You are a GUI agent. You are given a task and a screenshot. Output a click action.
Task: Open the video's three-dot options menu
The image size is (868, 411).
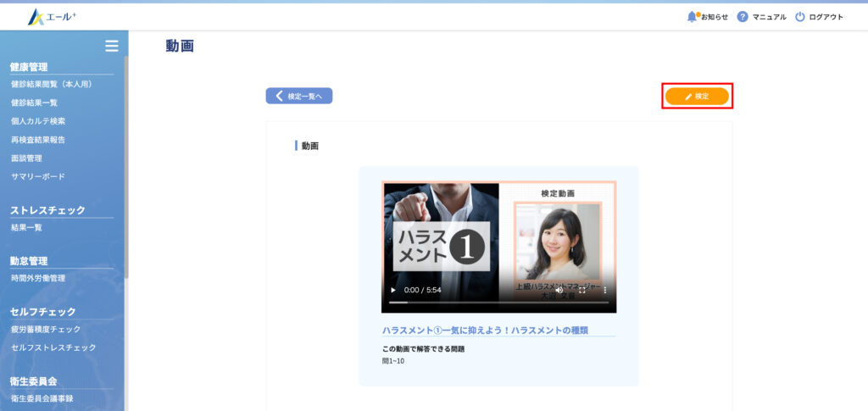coord(605,290)
